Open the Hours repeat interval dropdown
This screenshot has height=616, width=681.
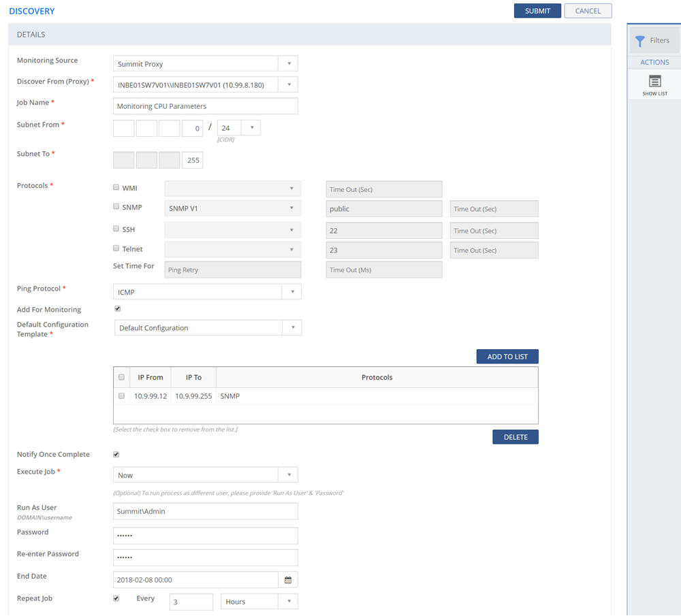pyautogui.click(x=288, y=602)
